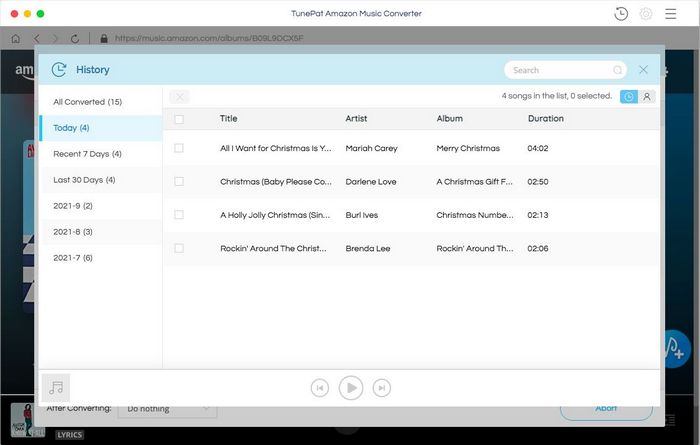Click artist name Darlene Love
The image size is (700, 445).
pos(371,182)
